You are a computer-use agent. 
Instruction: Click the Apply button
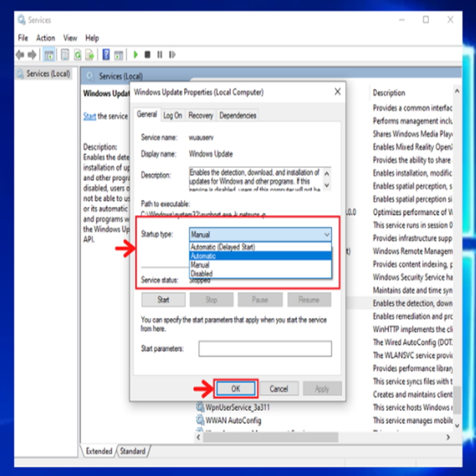[322, 388]
